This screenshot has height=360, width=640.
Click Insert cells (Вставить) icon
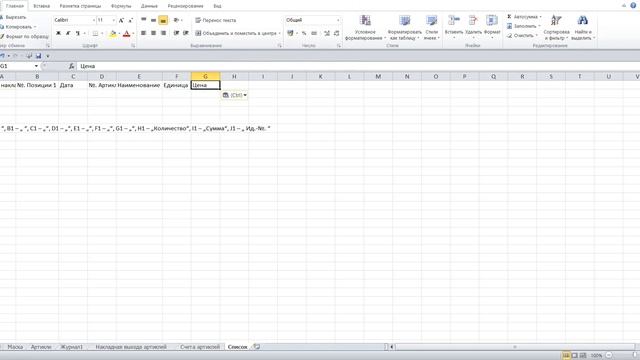(453, 20)
